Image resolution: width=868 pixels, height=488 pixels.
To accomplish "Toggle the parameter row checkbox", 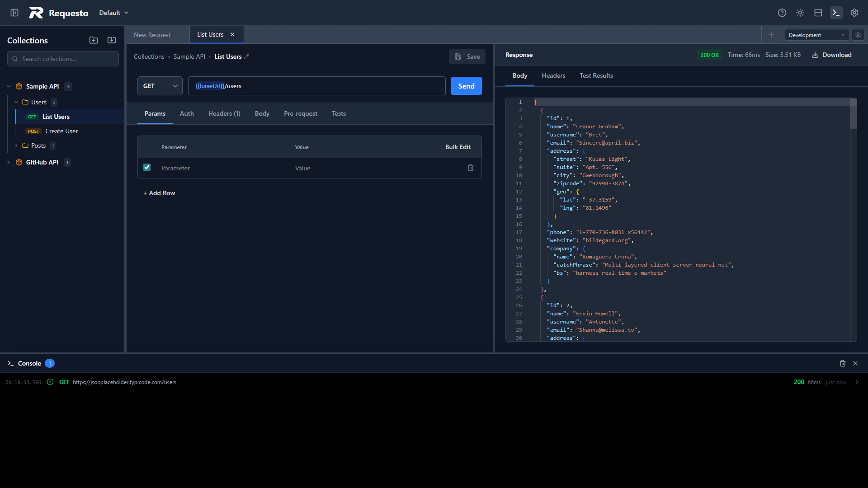I will point(147,167).
